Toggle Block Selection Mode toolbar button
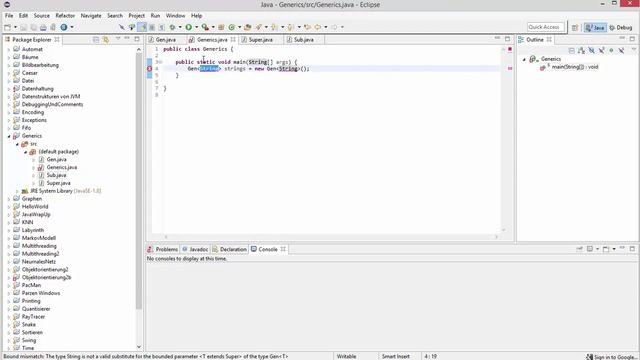The width and height of the screenshot is (640, 360). click(x=152, y=27)
